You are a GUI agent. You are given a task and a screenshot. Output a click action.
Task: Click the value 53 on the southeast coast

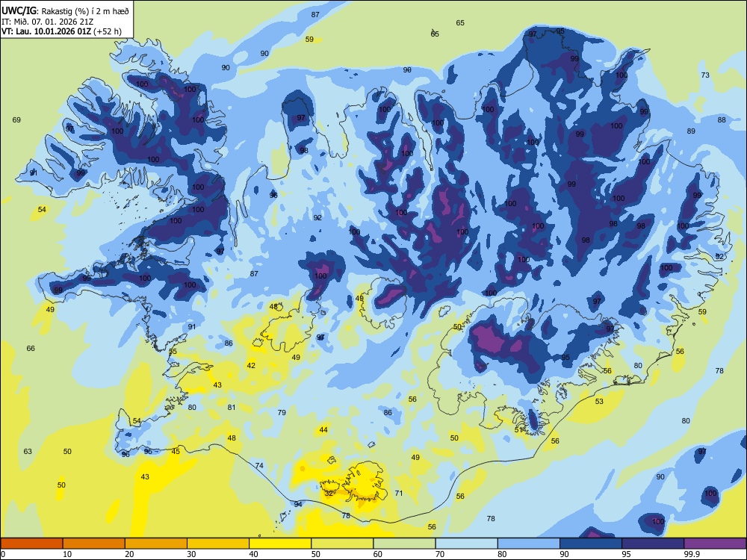pos(599,402)
